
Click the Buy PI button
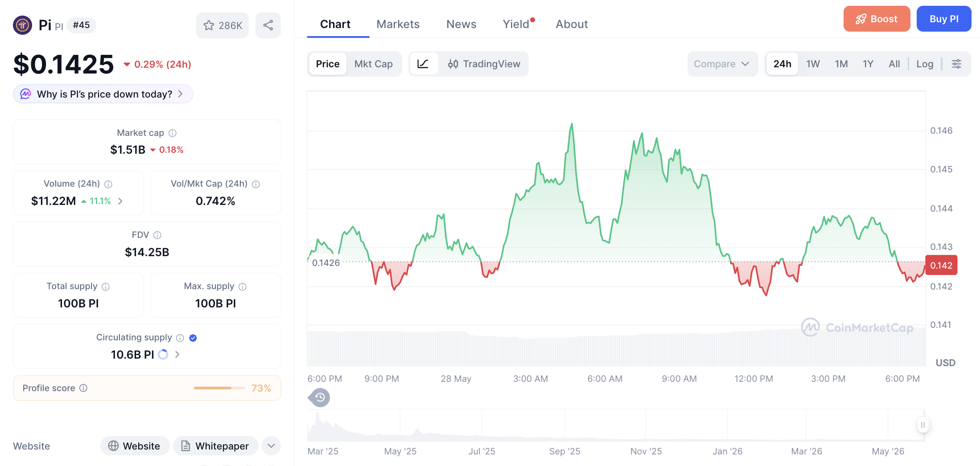coord(944,19)
